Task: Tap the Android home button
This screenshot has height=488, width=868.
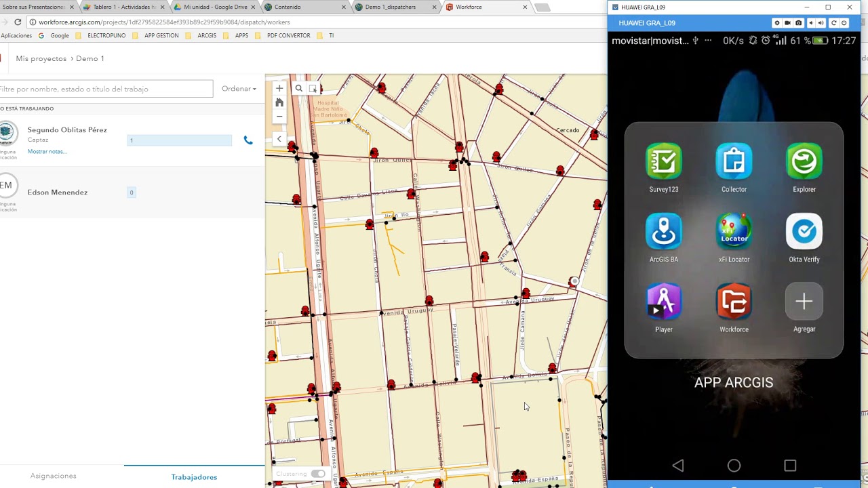Action: click(734, 466)
